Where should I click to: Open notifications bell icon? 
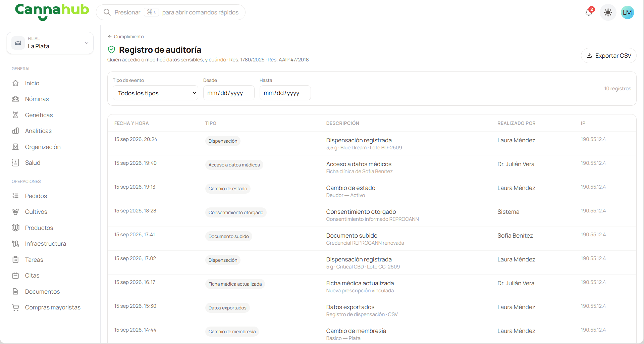(589, 12)
